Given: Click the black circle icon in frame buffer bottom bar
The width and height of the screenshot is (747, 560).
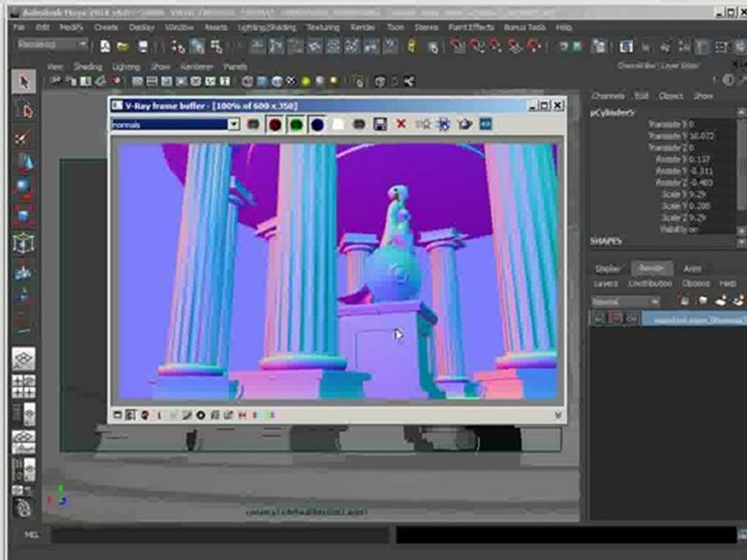Looking at the screenshot, I should click(x=201, y=415).
